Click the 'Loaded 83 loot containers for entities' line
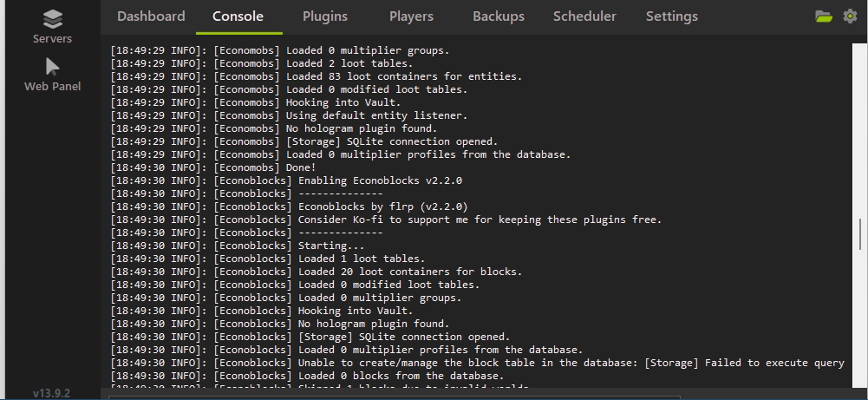The width and height of the screenshot is (868, 400). tap(364, 76)
